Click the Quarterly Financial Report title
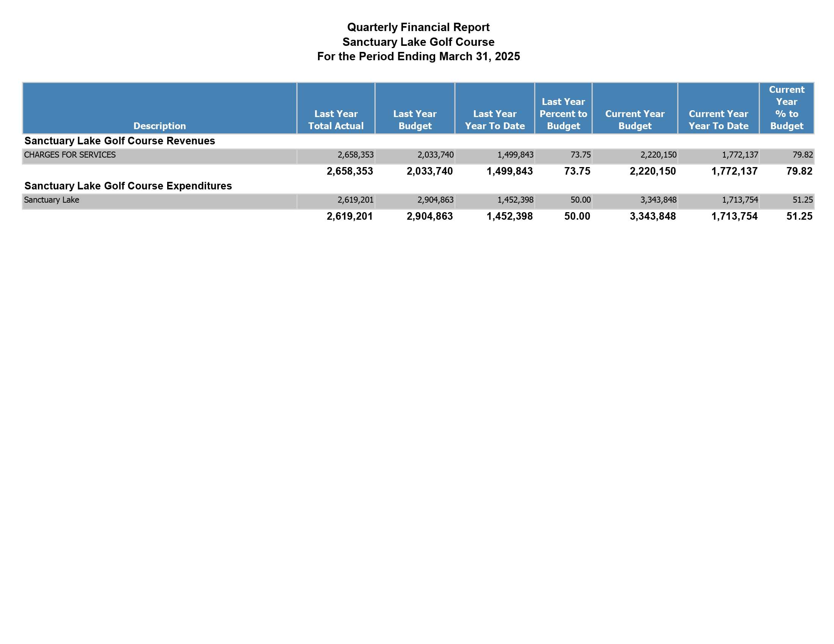Screen dimensions: 834x644 [x=418, y=28]
